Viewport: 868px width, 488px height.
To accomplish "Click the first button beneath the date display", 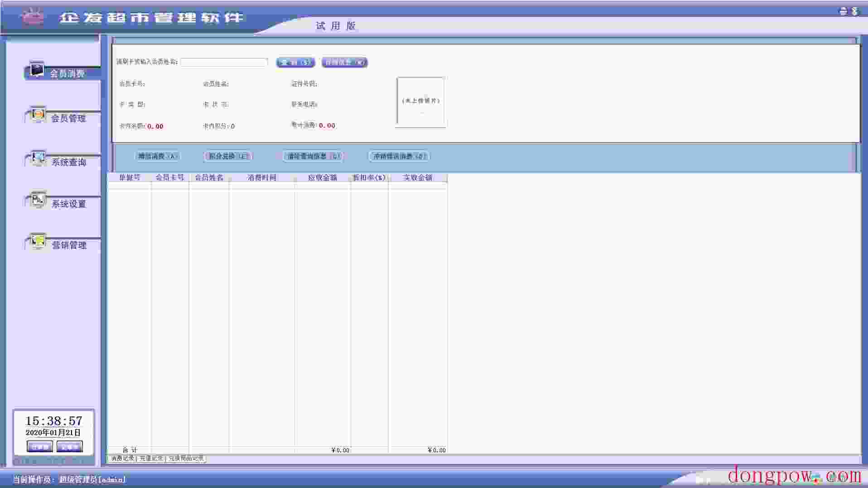I will pyautogui.click(x=40, y=446).
